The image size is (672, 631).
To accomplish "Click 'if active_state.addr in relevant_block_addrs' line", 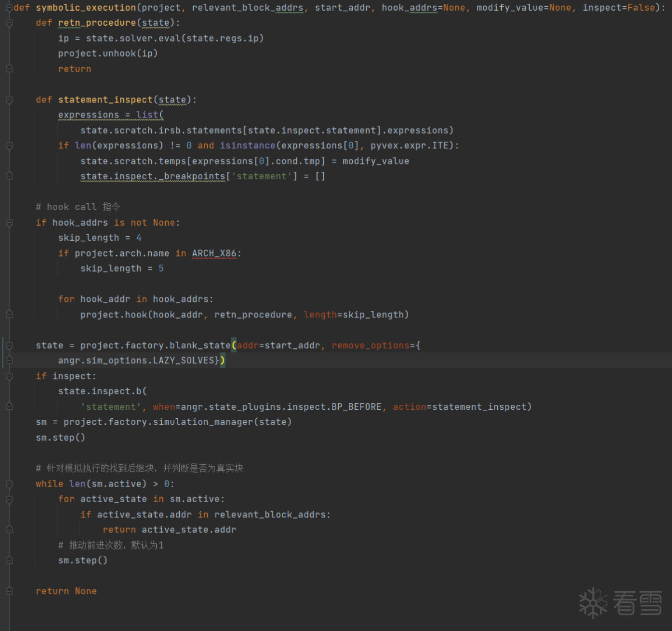I will (206, 515).
